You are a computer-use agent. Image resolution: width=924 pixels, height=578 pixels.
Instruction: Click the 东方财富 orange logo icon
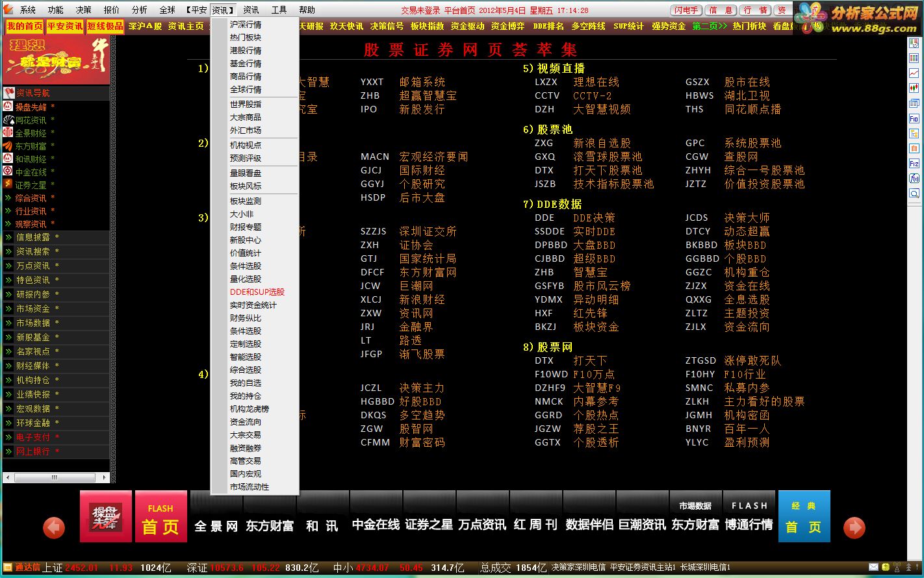[8, 145]
